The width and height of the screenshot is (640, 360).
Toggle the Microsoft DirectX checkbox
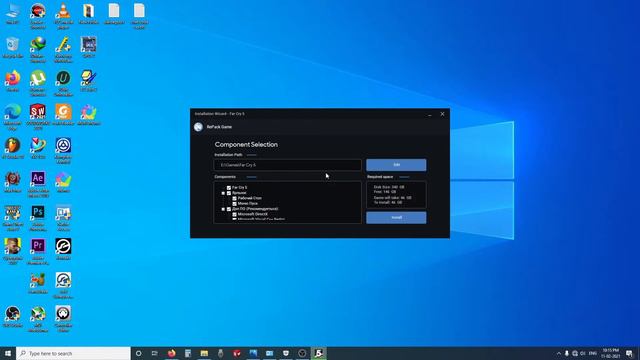(x=234, y=214)
